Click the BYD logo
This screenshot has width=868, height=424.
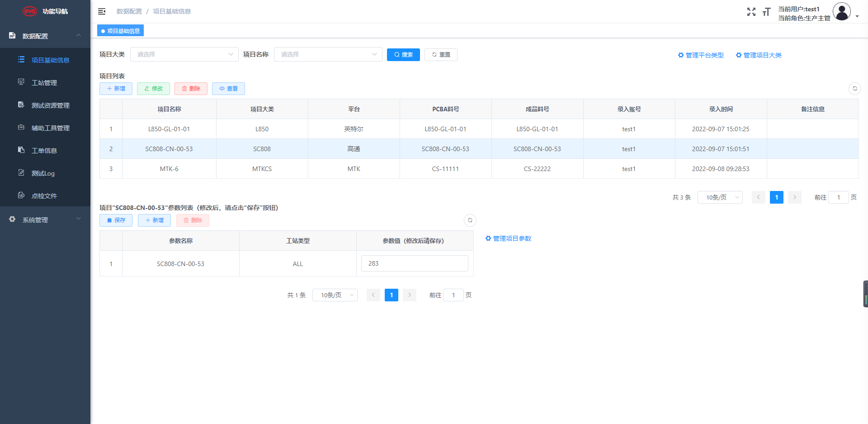click(x=30, y=11)
